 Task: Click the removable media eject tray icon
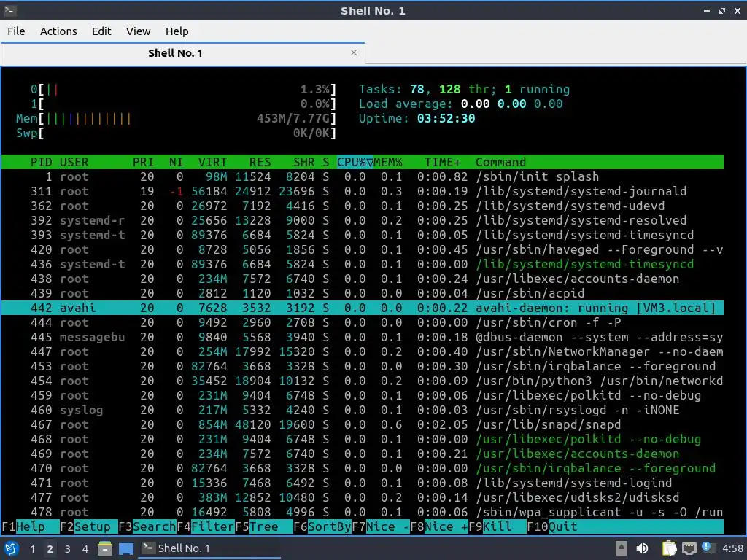tap(622, 548)
